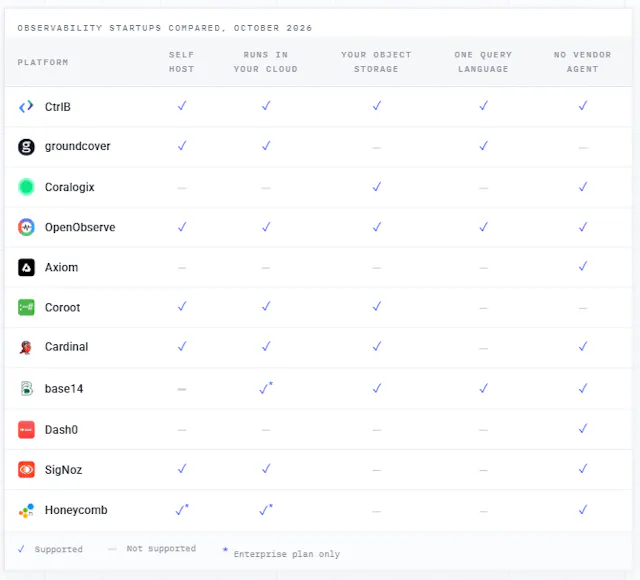Click Cardinal's Your Object Storage checkmark
This screenshot has height=580, width=640.
(377, 346)
